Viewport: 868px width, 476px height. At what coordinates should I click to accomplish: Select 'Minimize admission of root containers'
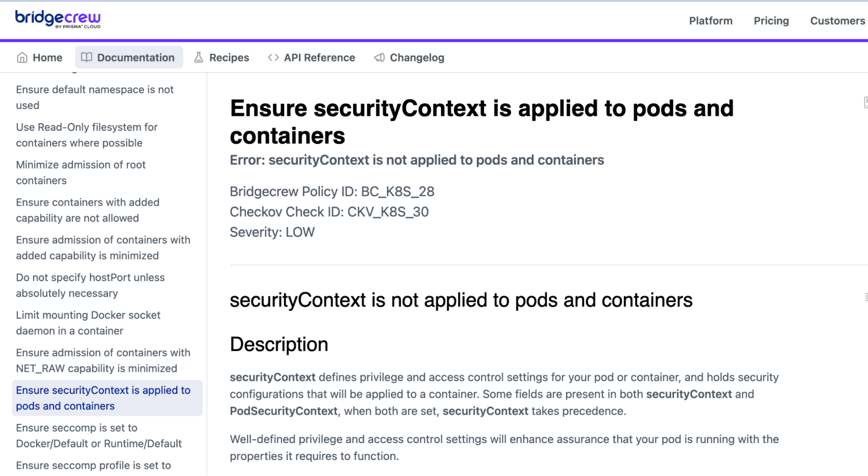[x=81, y=172]
